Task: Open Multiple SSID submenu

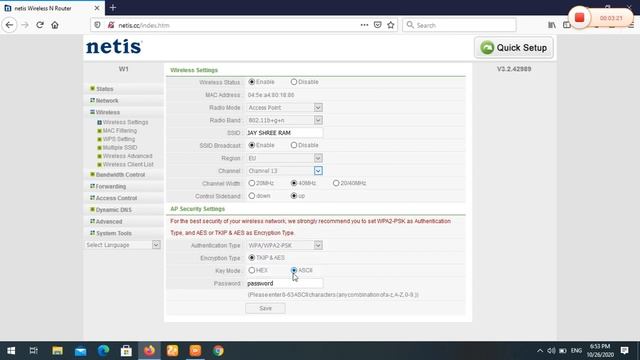Action: pyautogui.click(x=120, y=148)
